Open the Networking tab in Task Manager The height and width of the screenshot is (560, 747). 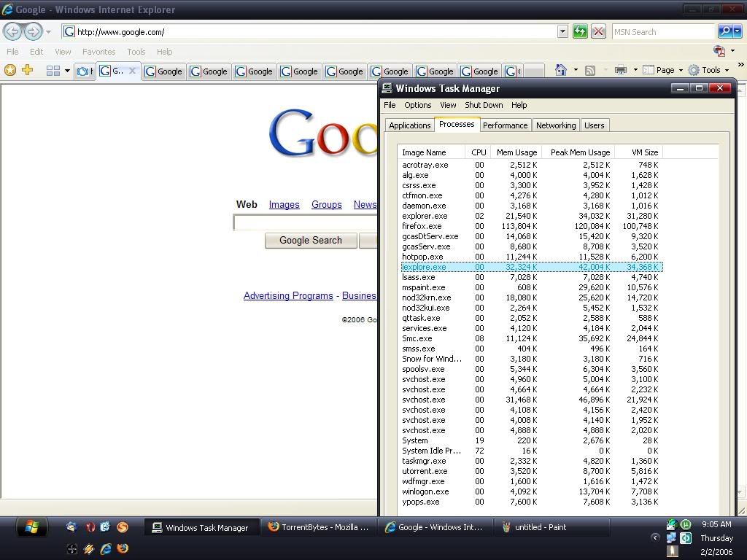pyautogui.click(x=556, y=125)
